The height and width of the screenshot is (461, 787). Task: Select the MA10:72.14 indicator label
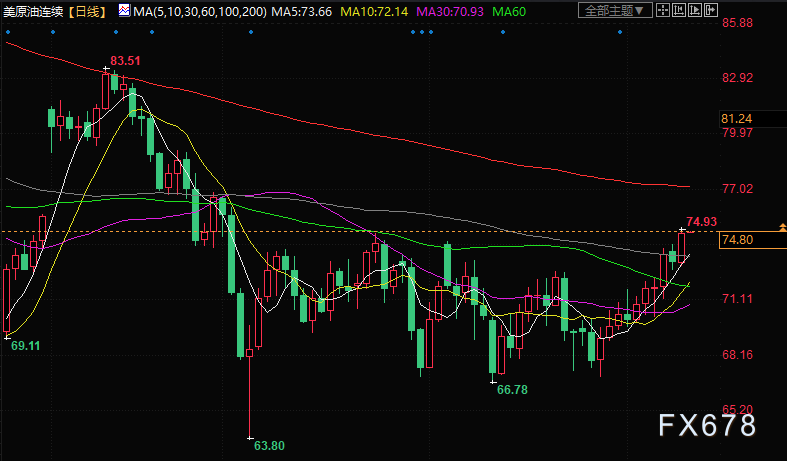click(374, 11)
